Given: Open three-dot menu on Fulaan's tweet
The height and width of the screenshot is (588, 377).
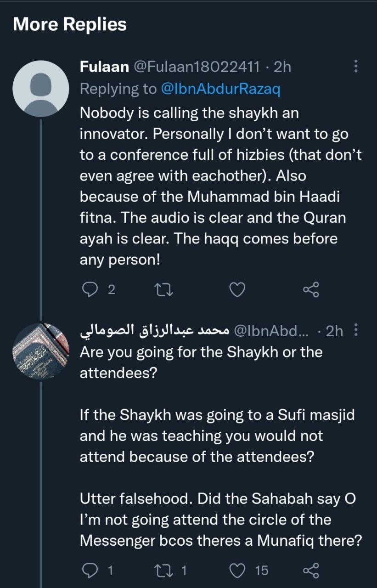Looking at the screenshot, I should (x=355, y=67).
